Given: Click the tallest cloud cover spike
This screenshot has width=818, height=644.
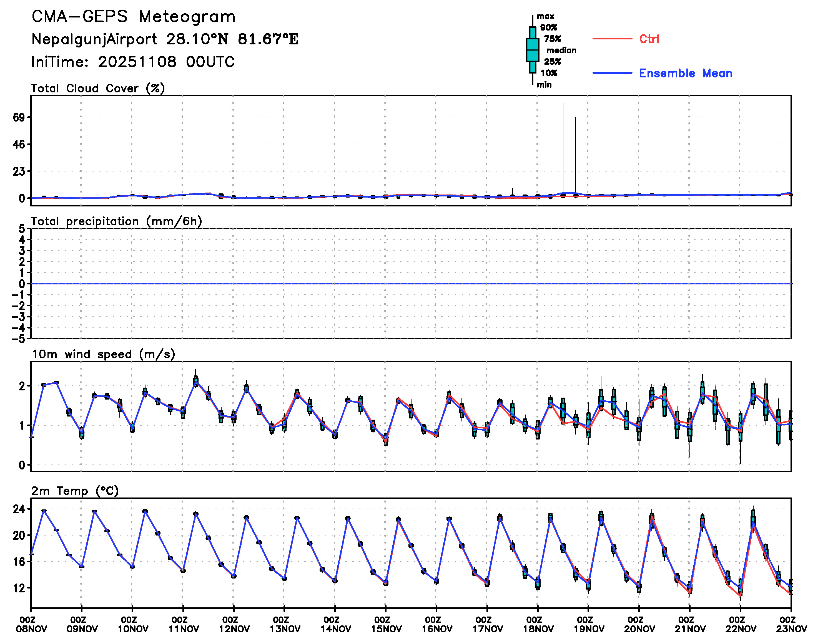Looking at the screenshot, I should (x=563, y=147).
